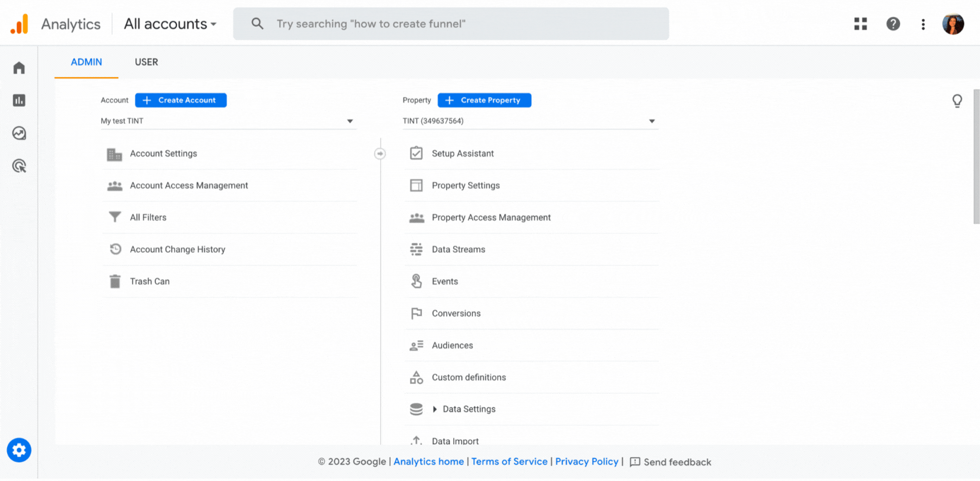The height and width of the screenshot is (481, 980).
Task: Open Account Access Management entry
Action: [189, 186]
